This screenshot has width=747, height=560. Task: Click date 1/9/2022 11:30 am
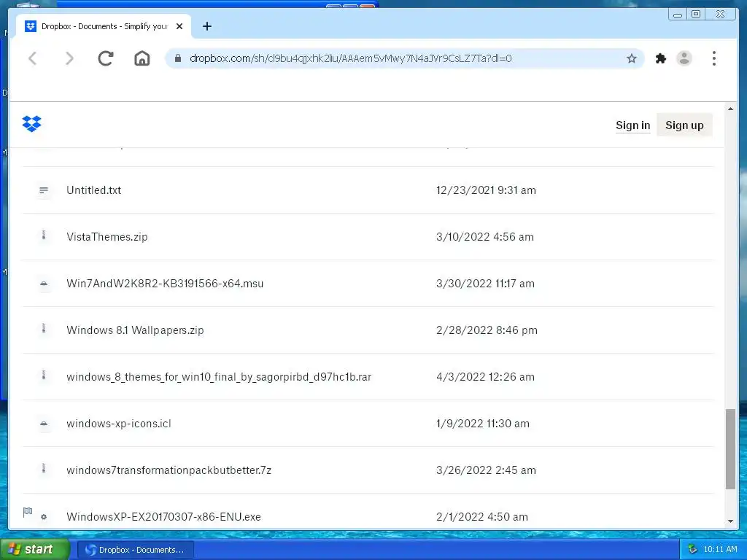click(483, 424)
